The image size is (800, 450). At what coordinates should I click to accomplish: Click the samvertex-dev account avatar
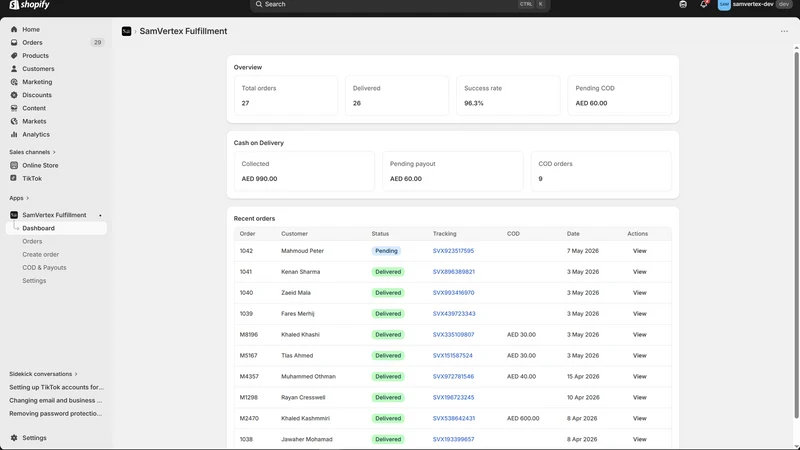(724, 4)
